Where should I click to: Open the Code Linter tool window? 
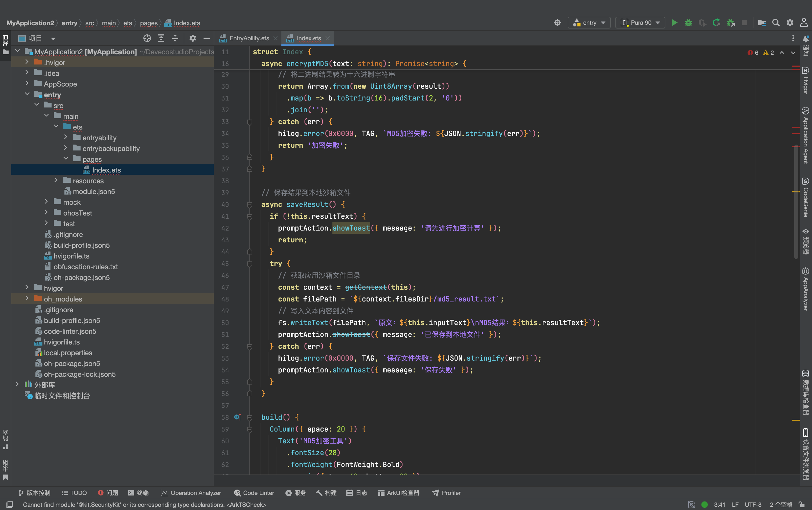[254, 493]
